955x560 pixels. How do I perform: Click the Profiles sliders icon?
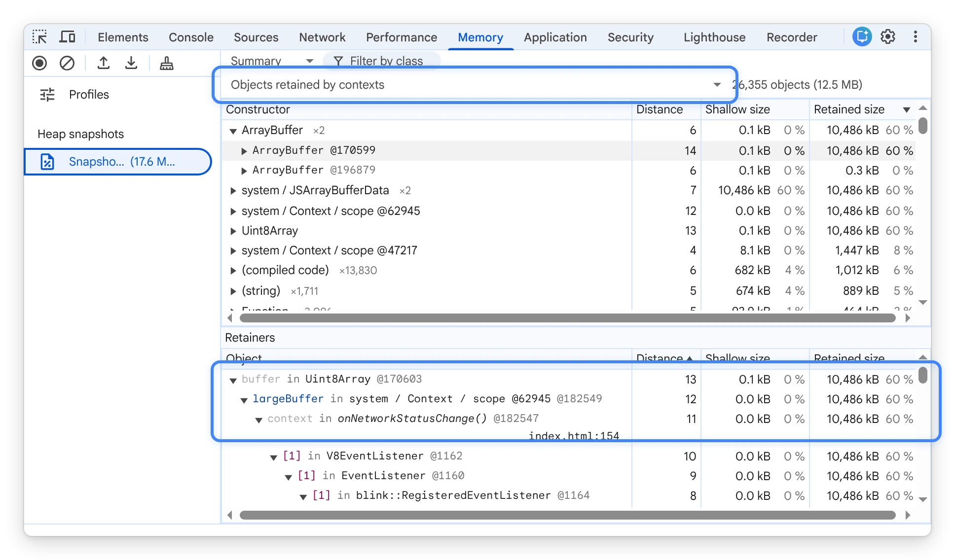(47, 94)
